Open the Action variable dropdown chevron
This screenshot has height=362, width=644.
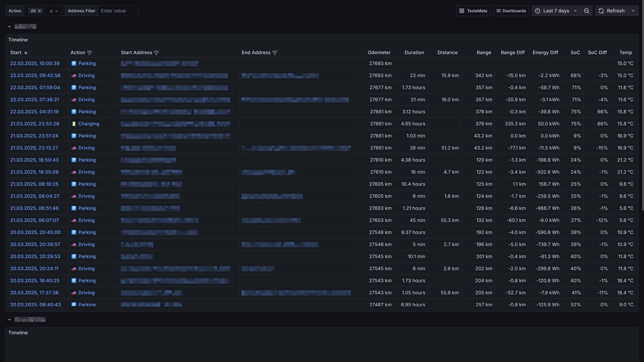57,11
